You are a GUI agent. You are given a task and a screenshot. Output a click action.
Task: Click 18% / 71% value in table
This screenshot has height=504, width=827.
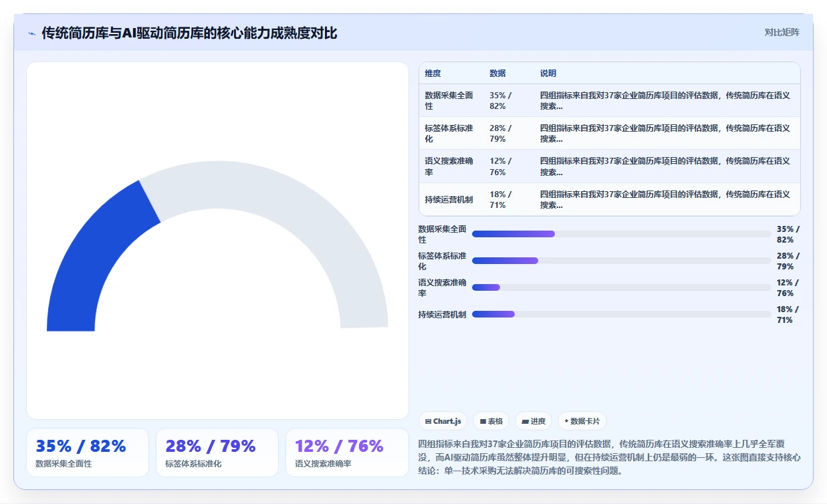click(x=501, y=200)
